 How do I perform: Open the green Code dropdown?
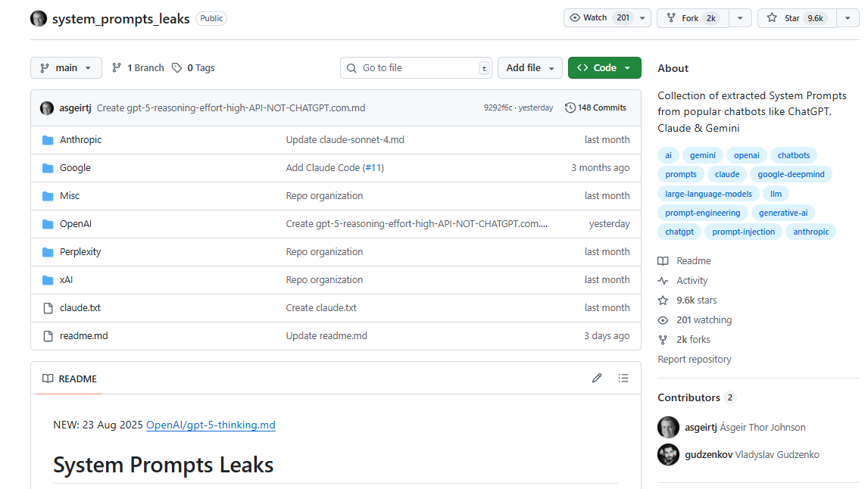click(604, 67)
